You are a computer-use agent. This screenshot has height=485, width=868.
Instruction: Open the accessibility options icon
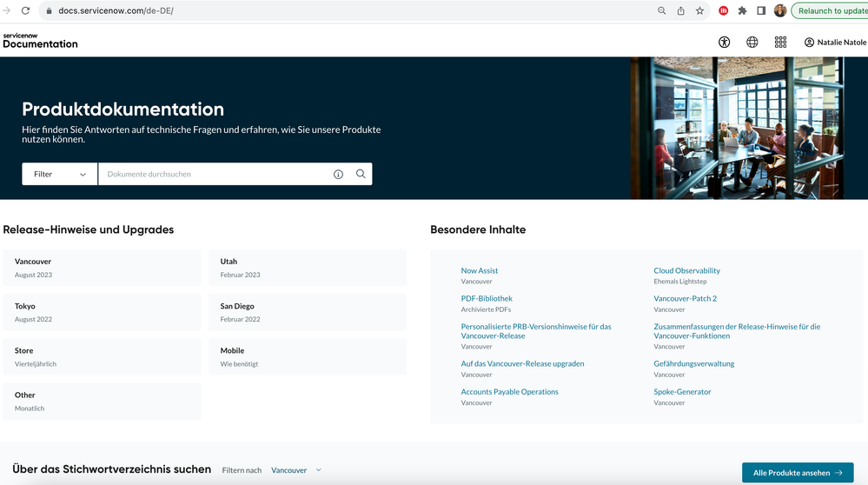(x=725, y=42)
